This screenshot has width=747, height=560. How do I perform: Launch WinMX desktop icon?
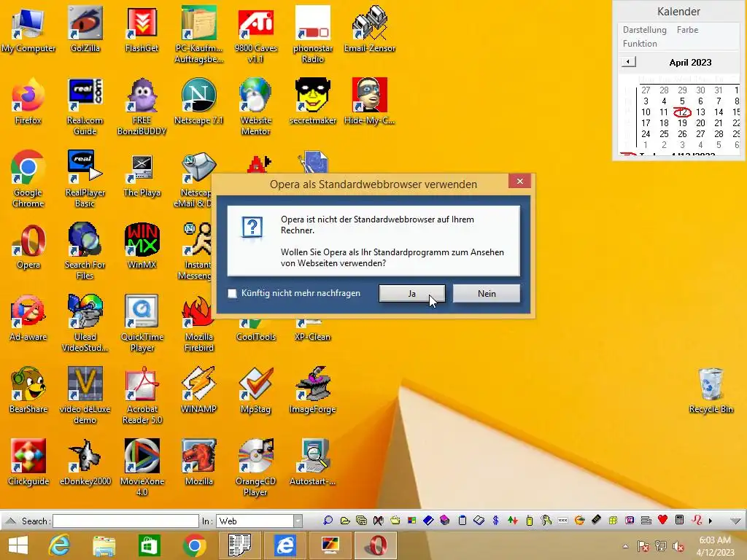pos(142,246)
